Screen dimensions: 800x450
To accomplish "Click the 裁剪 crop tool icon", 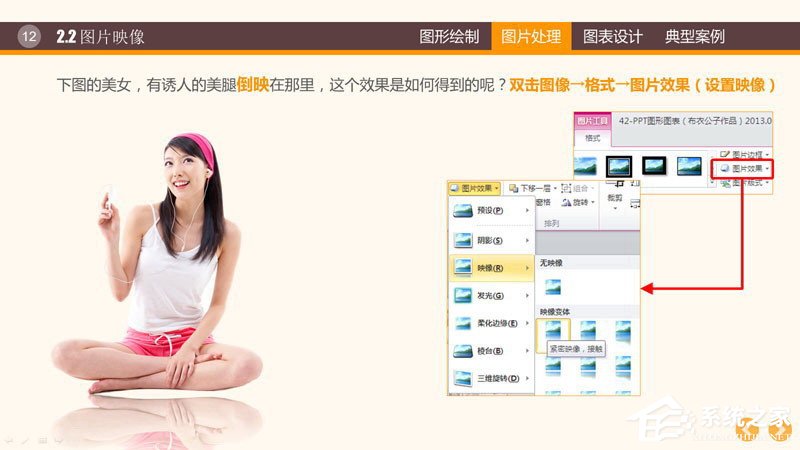I will [x=614, y=200].
